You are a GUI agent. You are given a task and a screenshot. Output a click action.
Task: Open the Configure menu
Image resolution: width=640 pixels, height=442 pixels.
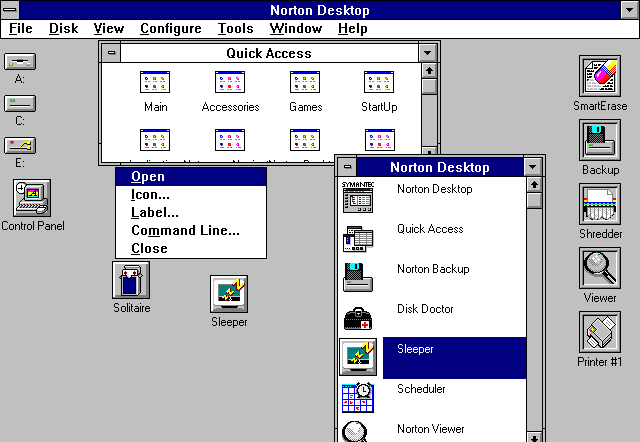170,29
